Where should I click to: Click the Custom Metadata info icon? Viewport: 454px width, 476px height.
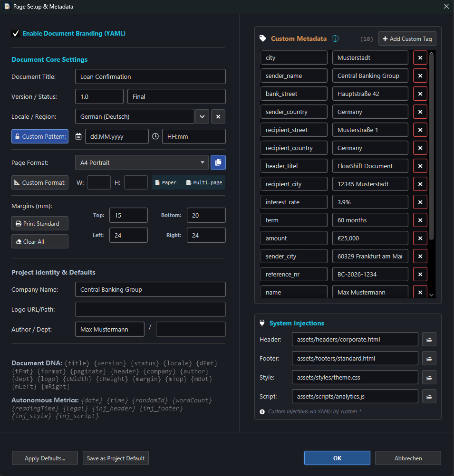coord(335,38)
